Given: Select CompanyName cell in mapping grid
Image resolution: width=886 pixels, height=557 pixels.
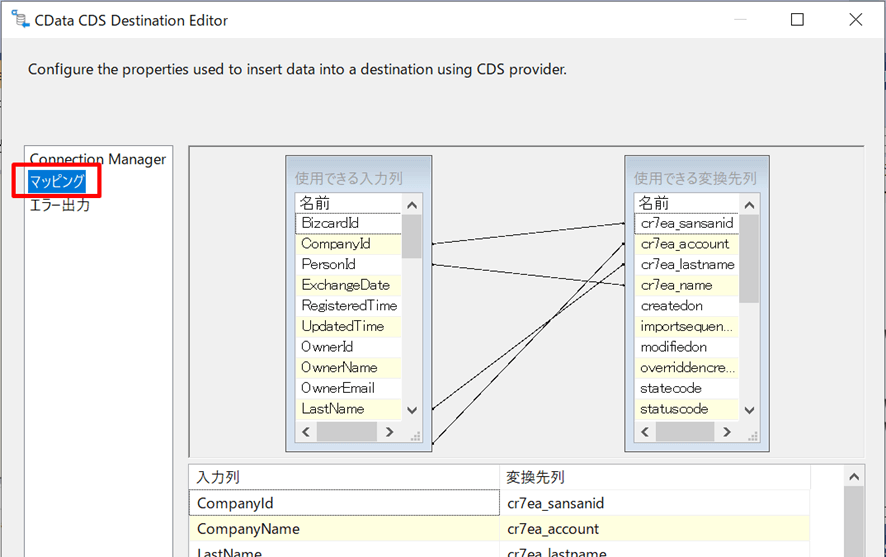Looking at the screenshot, I should pyautogui.click(x=344, y=529).
